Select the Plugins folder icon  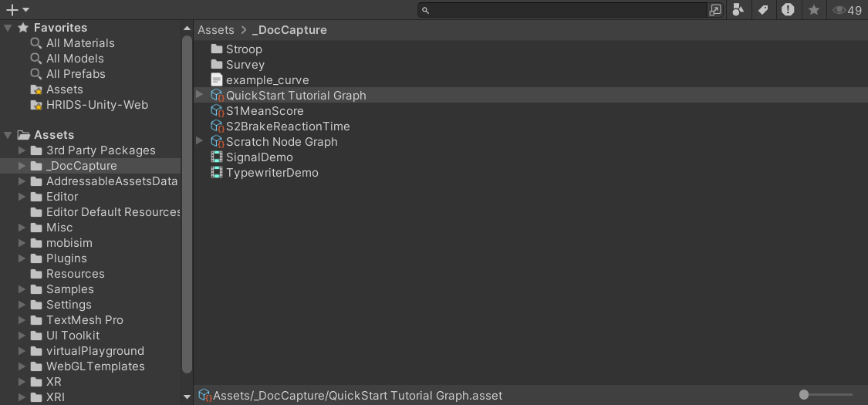36,259
